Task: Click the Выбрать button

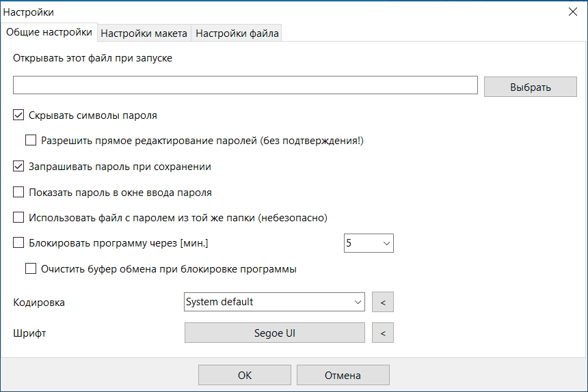Action: (530, 87)
